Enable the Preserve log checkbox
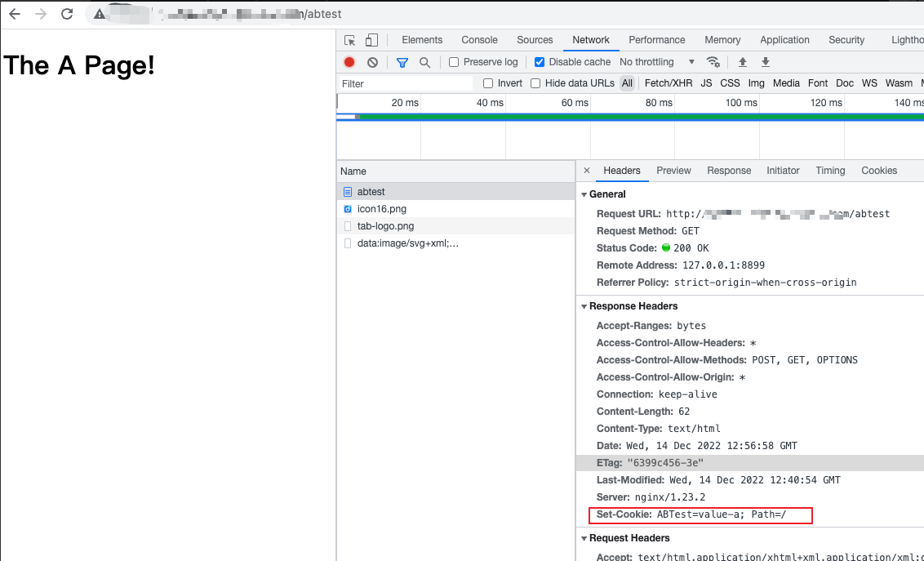 tap(455, 62)
